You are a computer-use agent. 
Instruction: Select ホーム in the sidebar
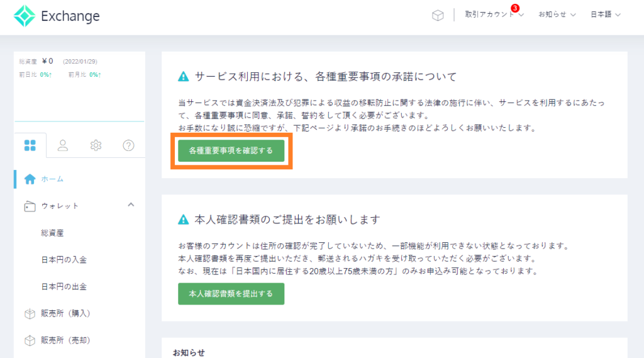coord(52,179)
